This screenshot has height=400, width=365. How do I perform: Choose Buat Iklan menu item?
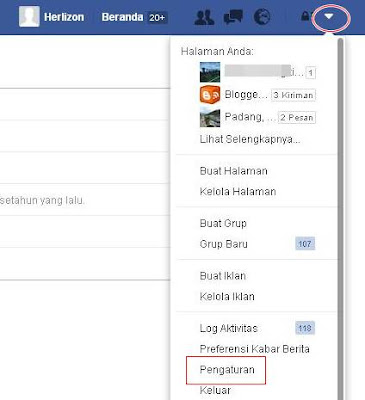pyautogui.click(x=223, y=276)
